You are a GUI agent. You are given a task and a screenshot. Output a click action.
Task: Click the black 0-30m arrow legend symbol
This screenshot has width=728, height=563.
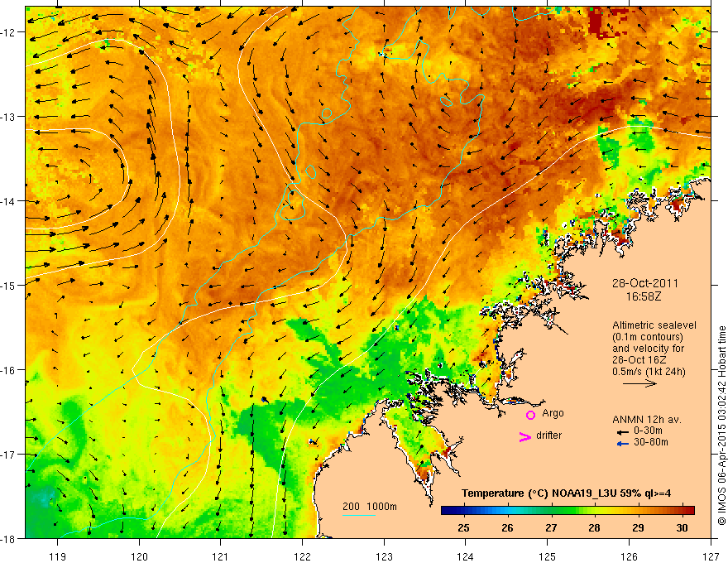pyautogui.click(x=622, y=431)
